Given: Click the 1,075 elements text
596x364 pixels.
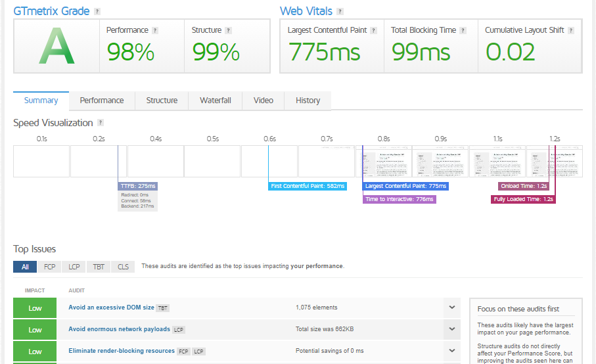Looking at the screenshot, I should point(317,307).
